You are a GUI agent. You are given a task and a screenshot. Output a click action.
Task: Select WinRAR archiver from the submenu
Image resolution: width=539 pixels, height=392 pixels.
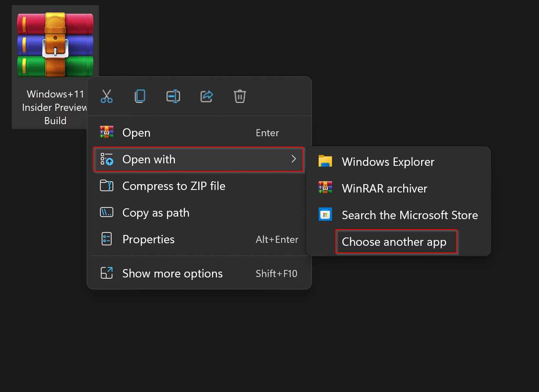tap(384, 188)
